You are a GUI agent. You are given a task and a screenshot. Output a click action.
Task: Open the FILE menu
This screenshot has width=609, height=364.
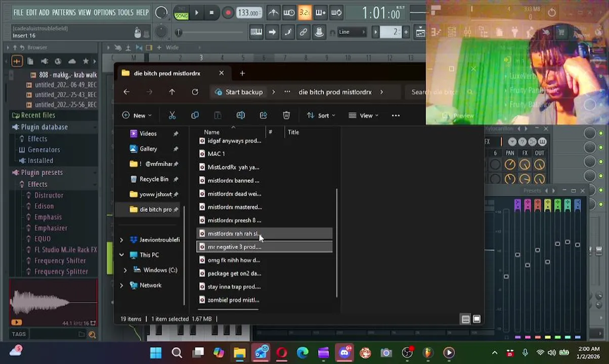click(18, 12)
